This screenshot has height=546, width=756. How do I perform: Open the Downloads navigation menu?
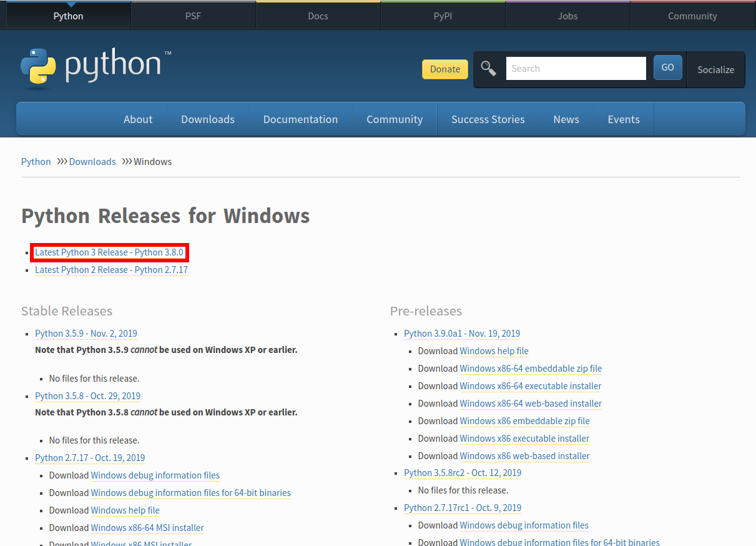click(208, 119)
